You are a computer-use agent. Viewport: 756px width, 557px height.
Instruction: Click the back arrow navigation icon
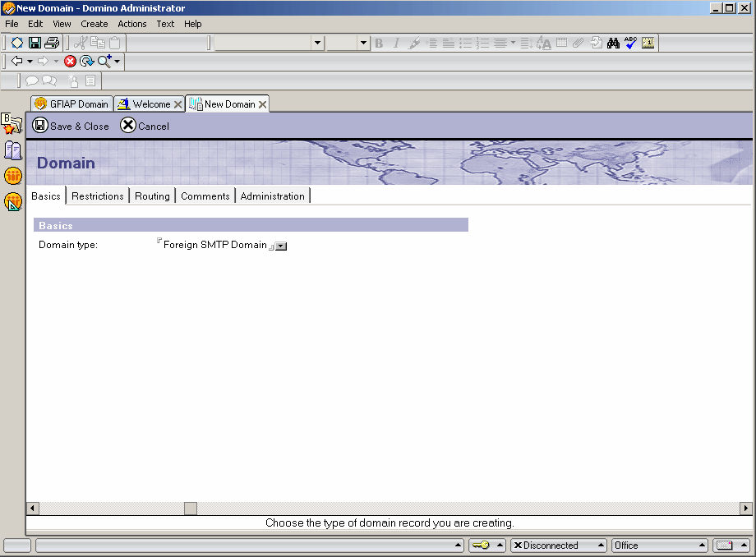click(16, 62)
